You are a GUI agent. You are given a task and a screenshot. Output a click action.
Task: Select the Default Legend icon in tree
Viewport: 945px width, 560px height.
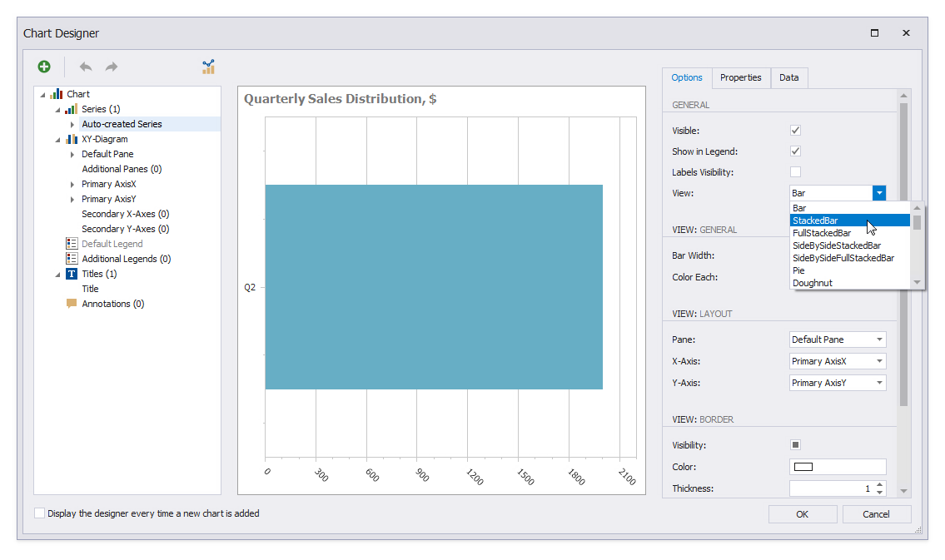[x=72, y=244]
